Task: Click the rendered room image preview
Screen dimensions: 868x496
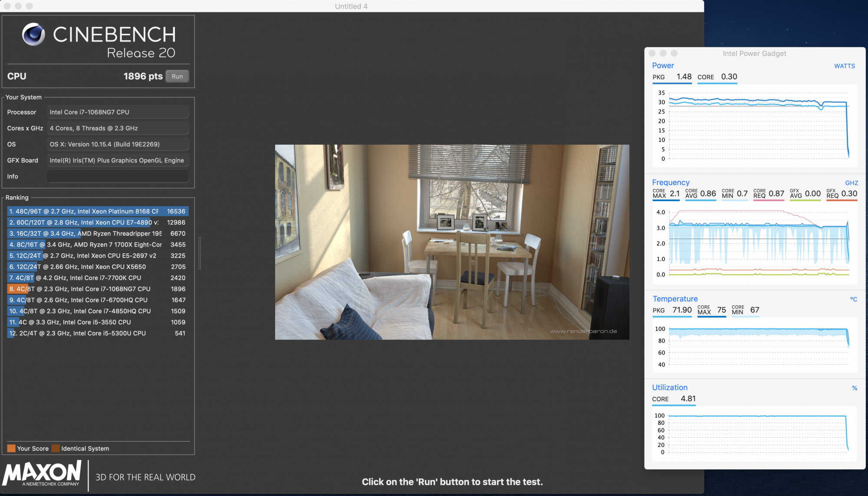Action: [452, 242]
